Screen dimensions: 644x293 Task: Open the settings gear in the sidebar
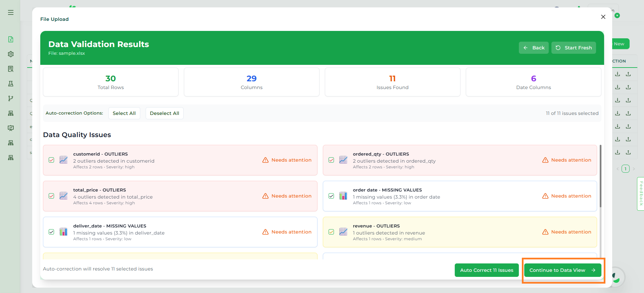point(11,54)
